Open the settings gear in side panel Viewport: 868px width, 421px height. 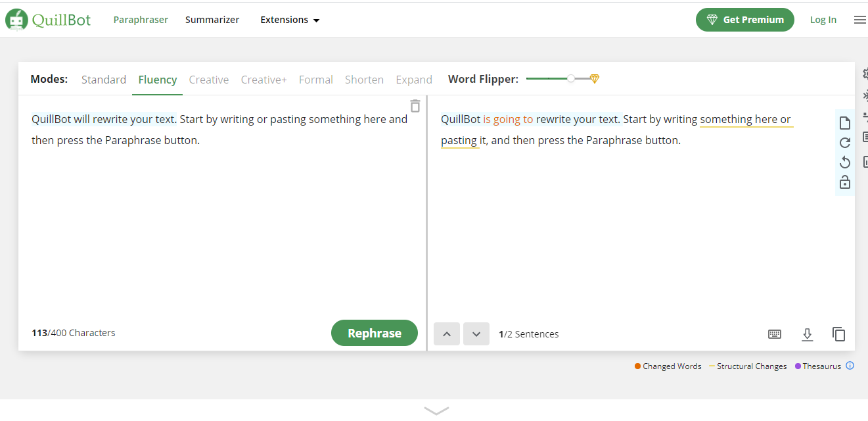click(865, 74)
